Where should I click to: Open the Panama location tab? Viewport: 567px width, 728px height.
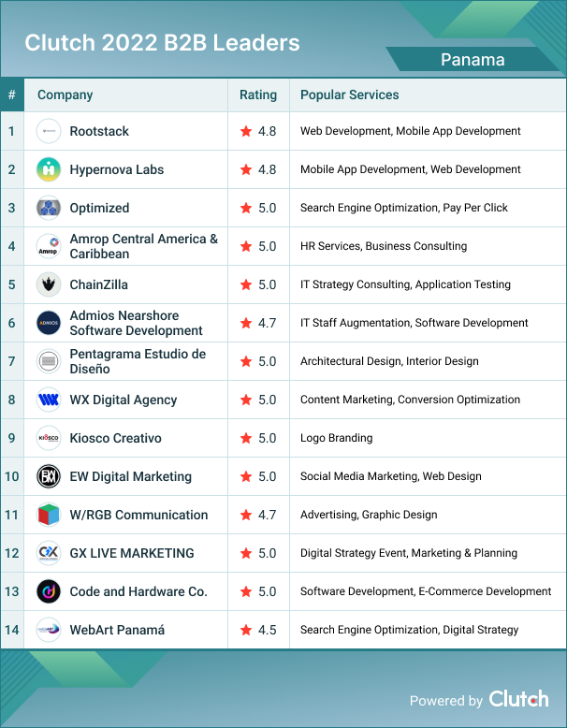click(x=472, y=60)
